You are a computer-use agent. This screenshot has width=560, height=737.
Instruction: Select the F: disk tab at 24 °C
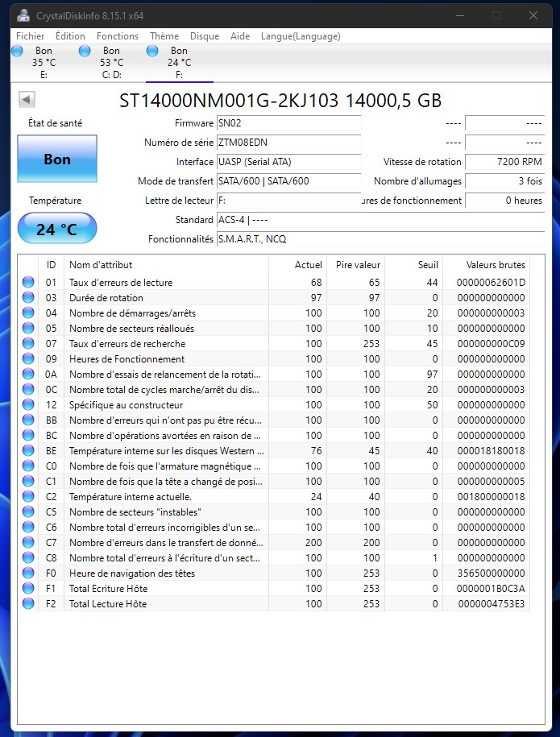[180, 63]
